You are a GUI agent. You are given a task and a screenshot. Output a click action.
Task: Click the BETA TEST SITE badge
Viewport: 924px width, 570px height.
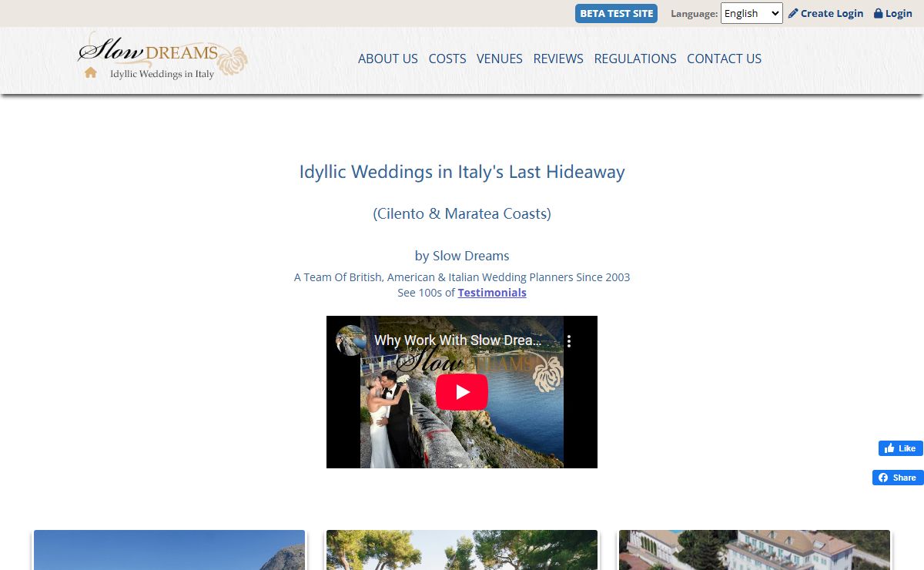616,13
